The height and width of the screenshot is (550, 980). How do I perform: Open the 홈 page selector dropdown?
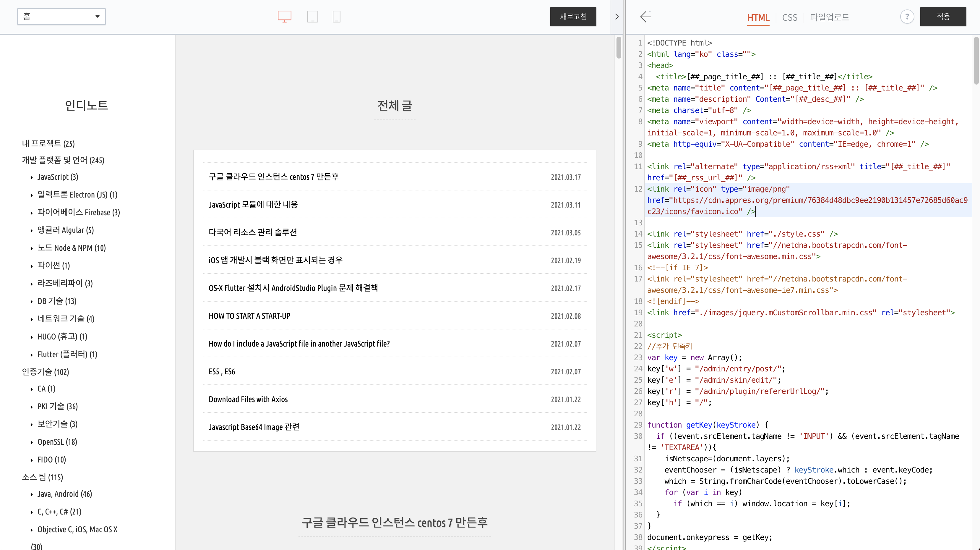57,16
